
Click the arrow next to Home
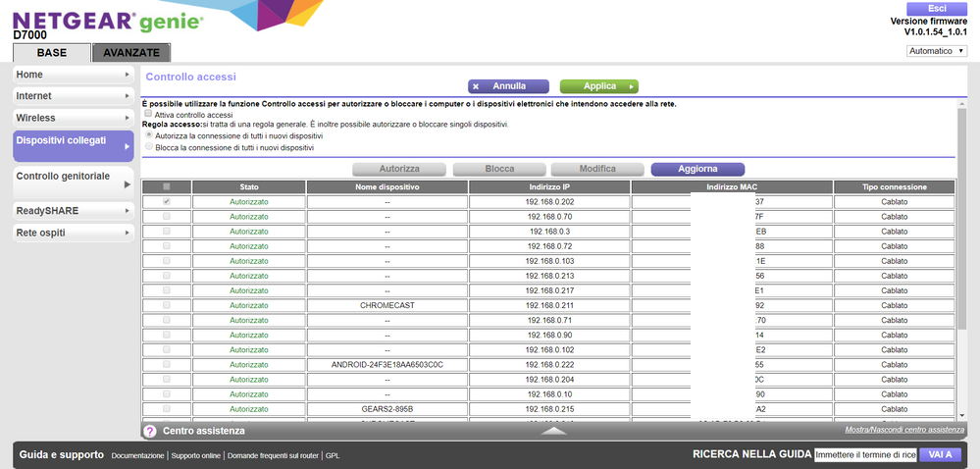(x=127, y=75)
